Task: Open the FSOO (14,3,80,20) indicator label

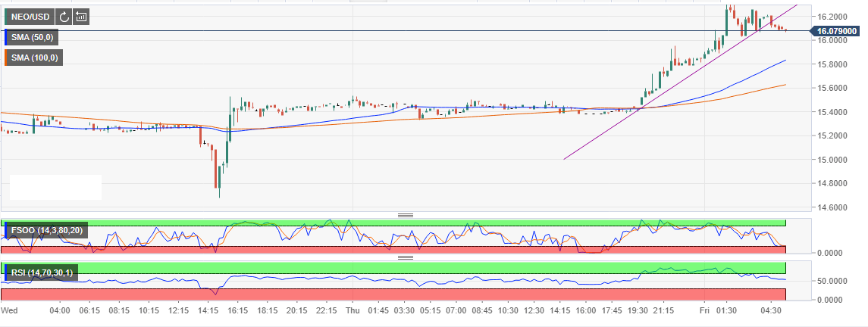Action: [x=48, y=229]
